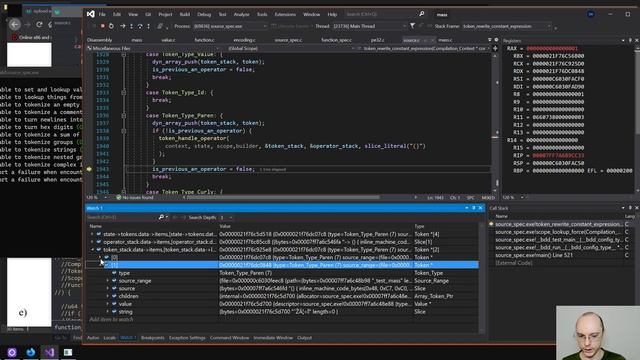This screenshot has height=360, width=640.
Task: Switch to the Breakpoints tab
Action: [x=153, y=338]
